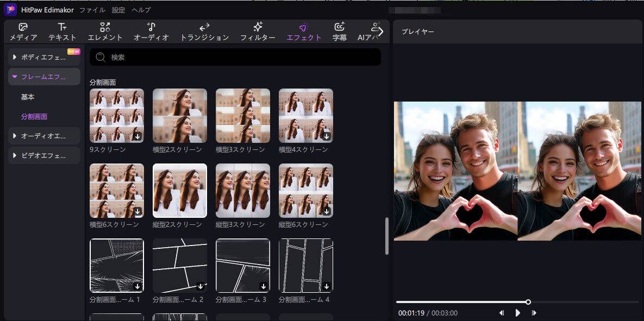Select the エフェクト (Effects) tab
This screenshot has height=321, width=644.
(x=304, y=32)
